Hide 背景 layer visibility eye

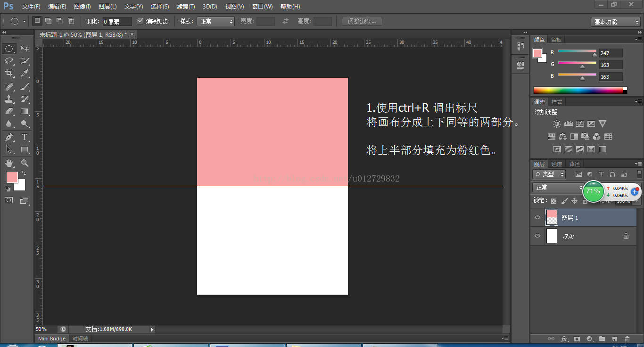[x=537, y=236]
